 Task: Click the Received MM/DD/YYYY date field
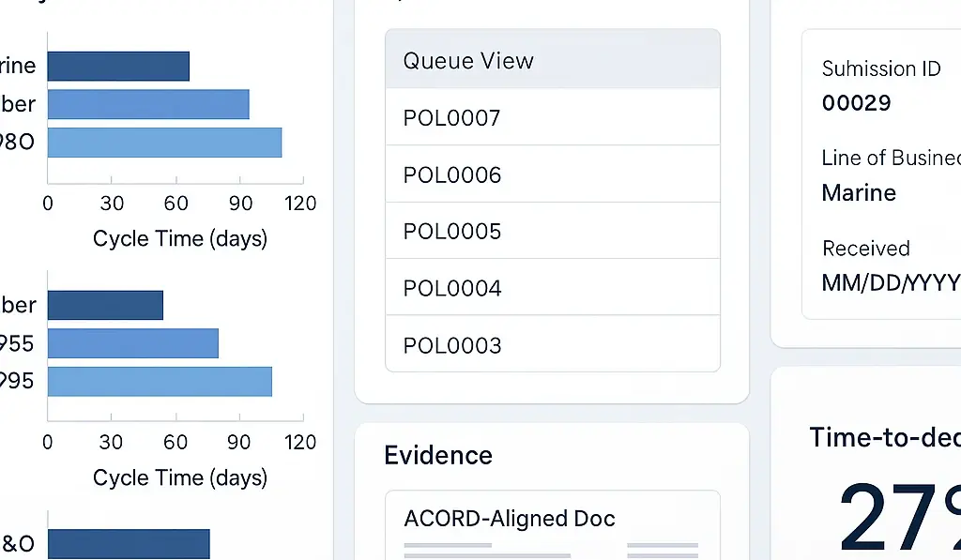pyautogui.click(x=891, y=282)
